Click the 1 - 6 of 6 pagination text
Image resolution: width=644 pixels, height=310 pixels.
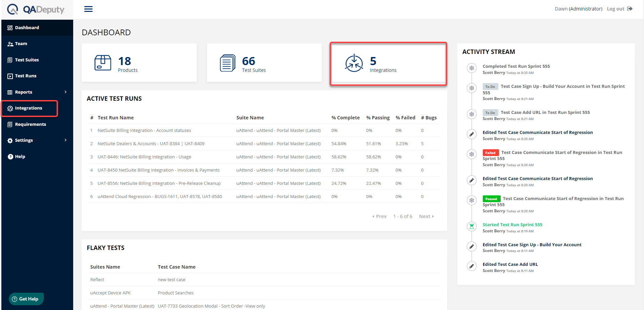(x=403, y=216)
